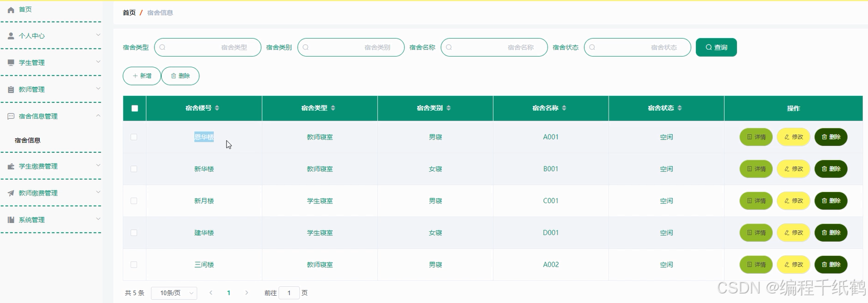
Task: Check the row checkbox for C001
Action: coord(134,201)
